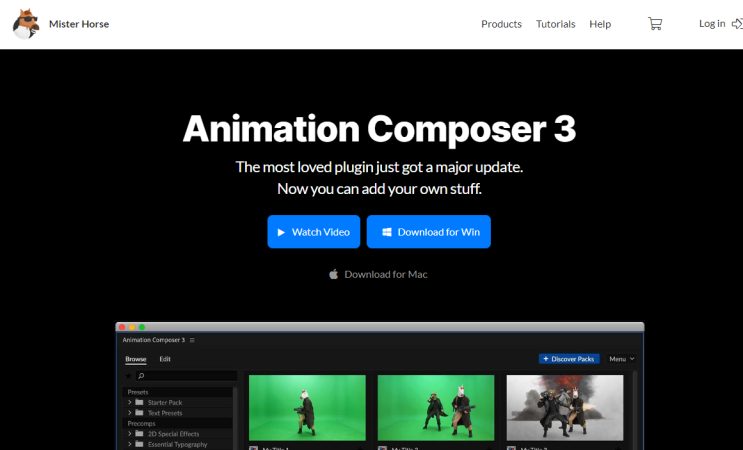Expand the Starter Pack folder
Screen dimensions: 743x450
pos(129,402)
